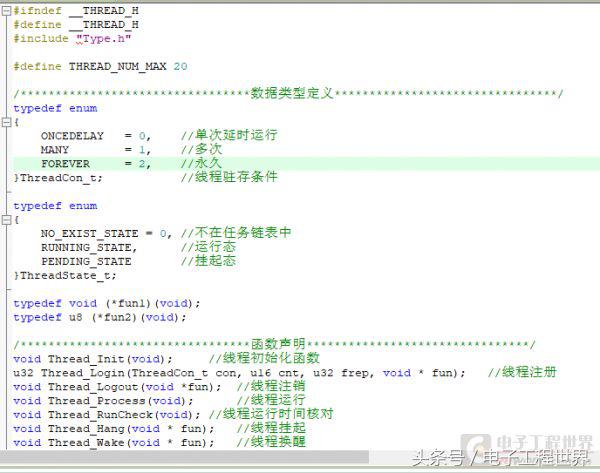Image resolution: width=600 pixels, height=473 pixels.
Task: Click the value 20 after THREAD_NUM_MAX
Action: 180,67
